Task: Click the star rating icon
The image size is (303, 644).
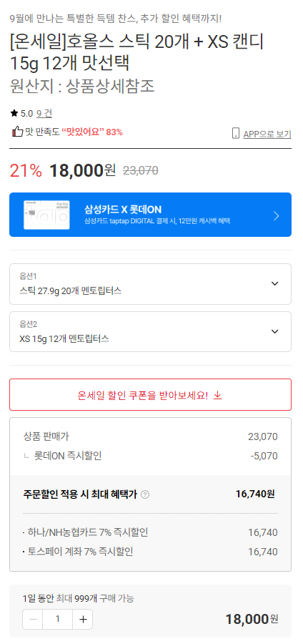Action: point(14,113)
